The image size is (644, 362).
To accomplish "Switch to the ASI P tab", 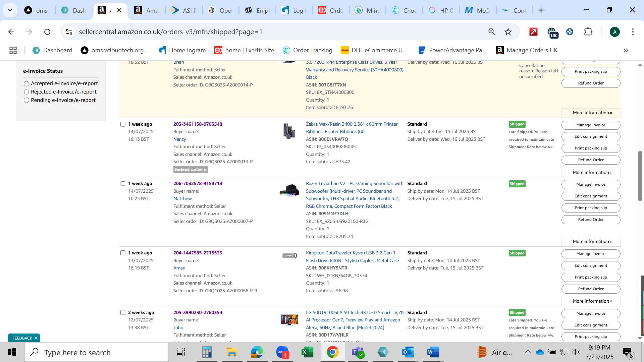I will (183, 10).
